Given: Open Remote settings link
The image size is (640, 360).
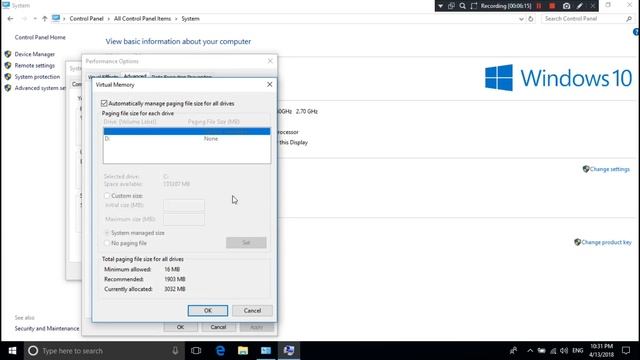Looking at the screenshot, I should [35, 66].
